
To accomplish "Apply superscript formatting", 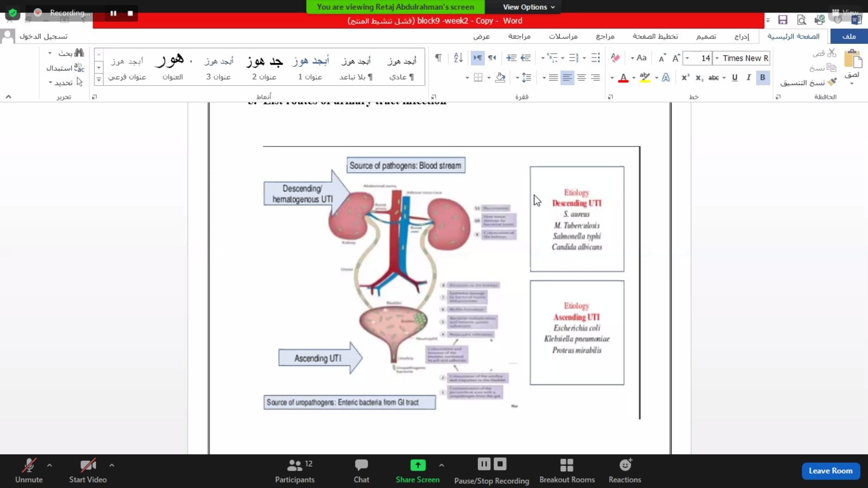I will (685, 78).
